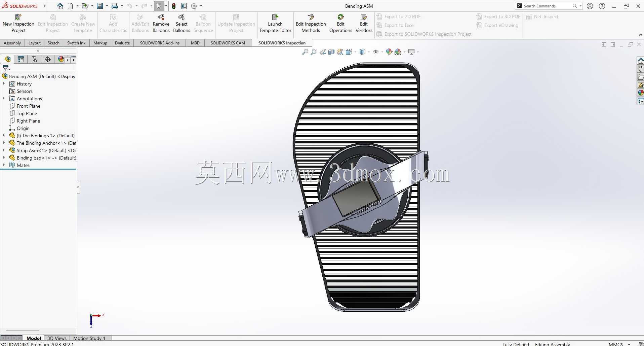644x346 pixels.
Task: Switch to the Evaluate tab
Action: pos(122,43)
